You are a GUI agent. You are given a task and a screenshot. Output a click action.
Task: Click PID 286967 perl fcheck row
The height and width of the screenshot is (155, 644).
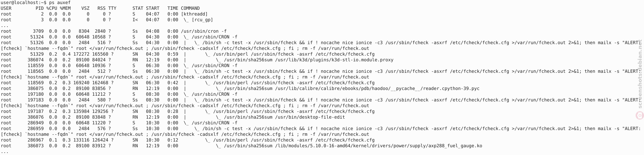tap(188, 140)
